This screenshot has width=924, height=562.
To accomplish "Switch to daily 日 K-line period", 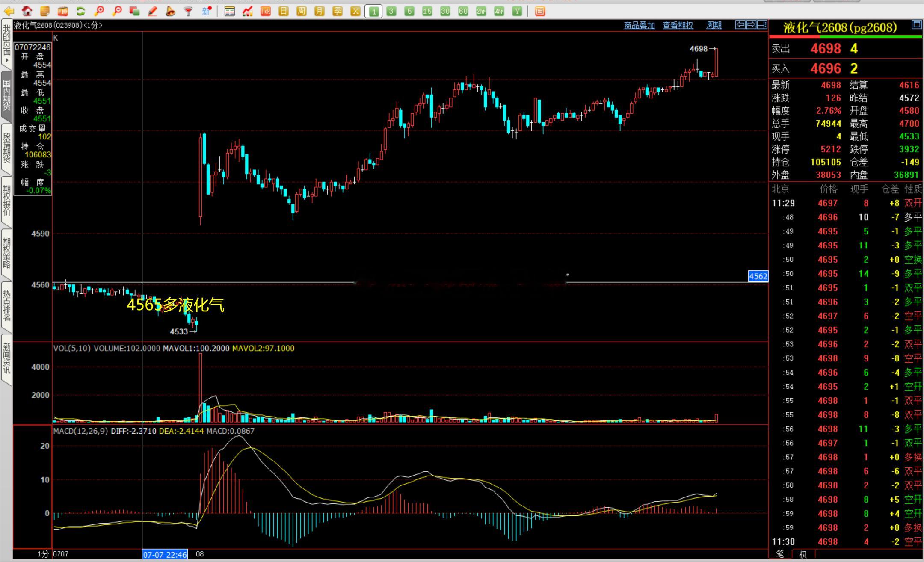I will click(x=283, y=11).
